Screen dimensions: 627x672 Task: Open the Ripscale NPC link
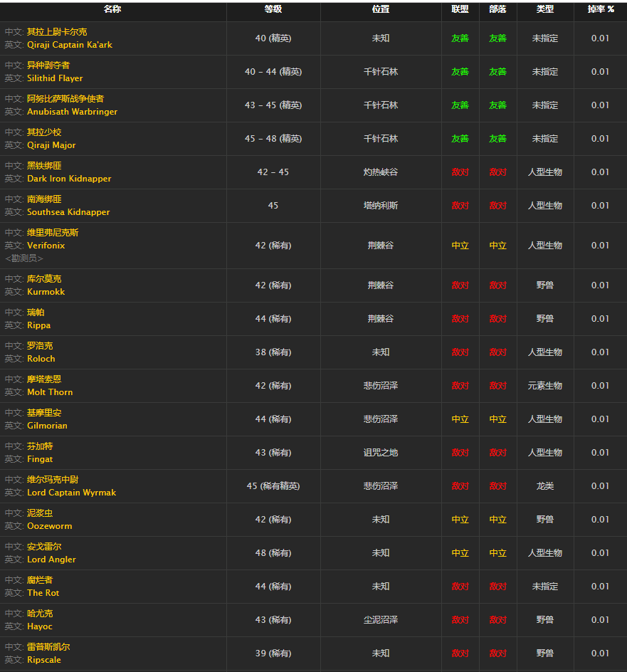pos(44,660)
